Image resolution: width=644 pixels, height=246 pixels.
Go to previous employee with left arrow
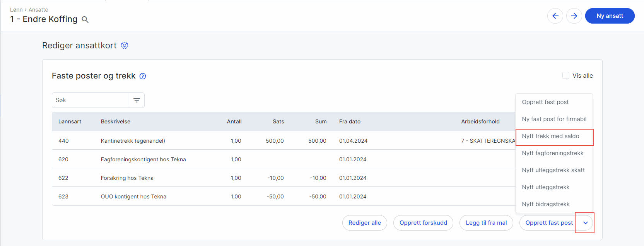[x=555, y=16]
